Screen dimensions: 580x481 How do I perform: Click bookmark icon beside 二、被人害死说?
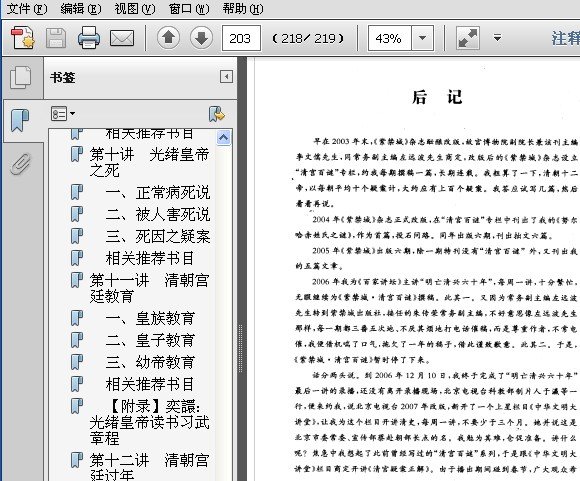[77, 214]
